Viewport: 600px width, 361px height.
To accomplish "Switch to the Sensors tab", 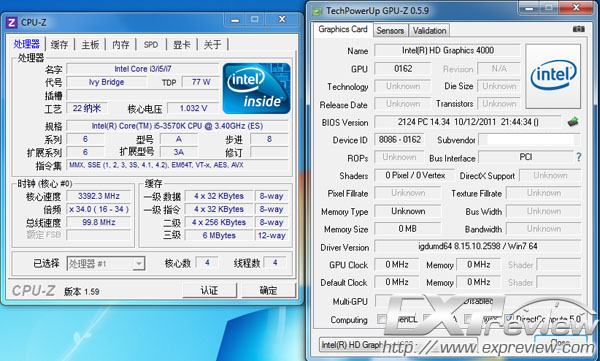I will click(x=390, y=31).
